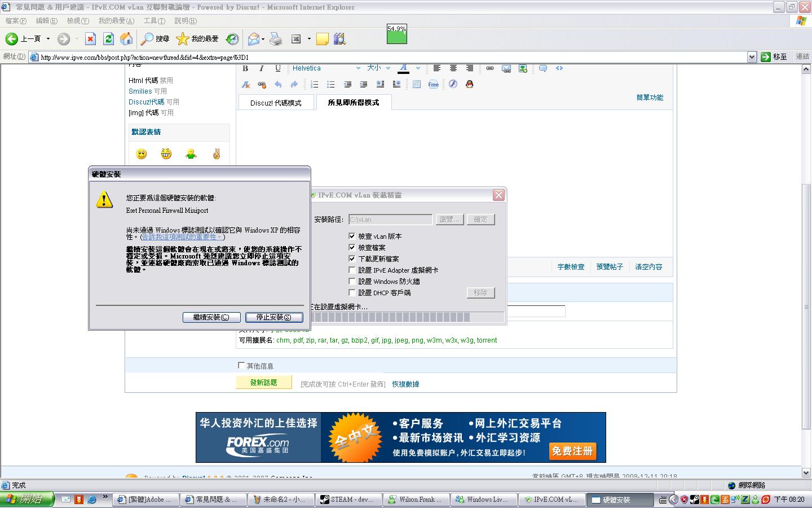Screen dimensions: 812x508
Task: Insert a table using the table icon
Action: click(416, 84)
